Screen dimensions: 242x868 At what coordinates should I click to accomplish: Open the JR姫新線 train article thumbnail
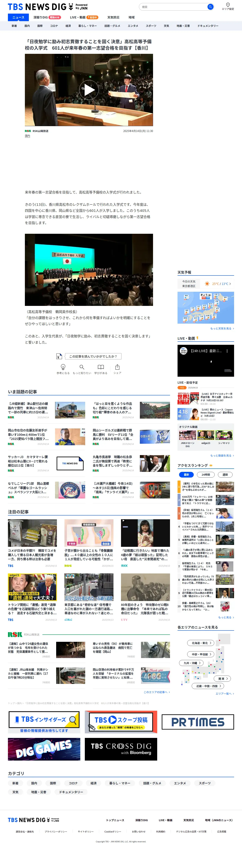(70, 410)
